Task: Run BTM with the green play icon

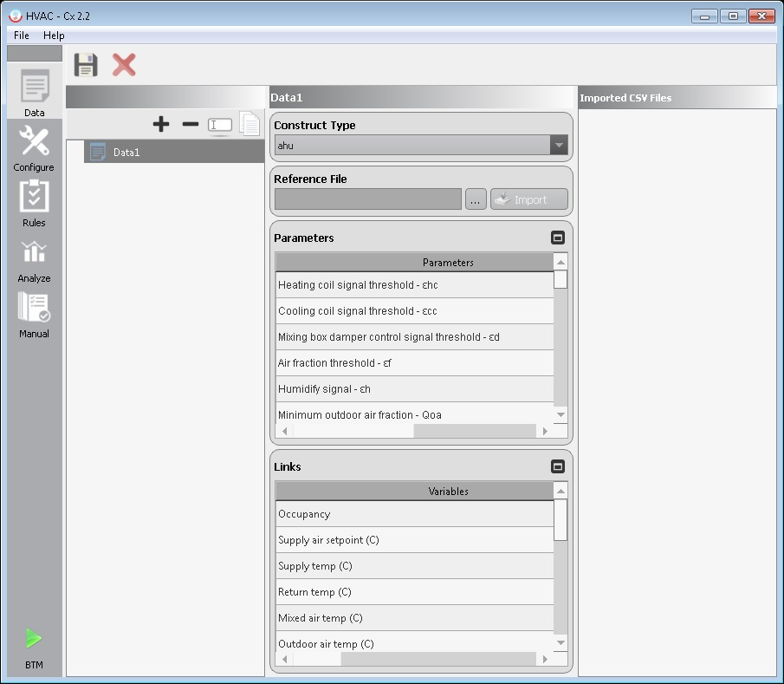Action: click(34, 638)
